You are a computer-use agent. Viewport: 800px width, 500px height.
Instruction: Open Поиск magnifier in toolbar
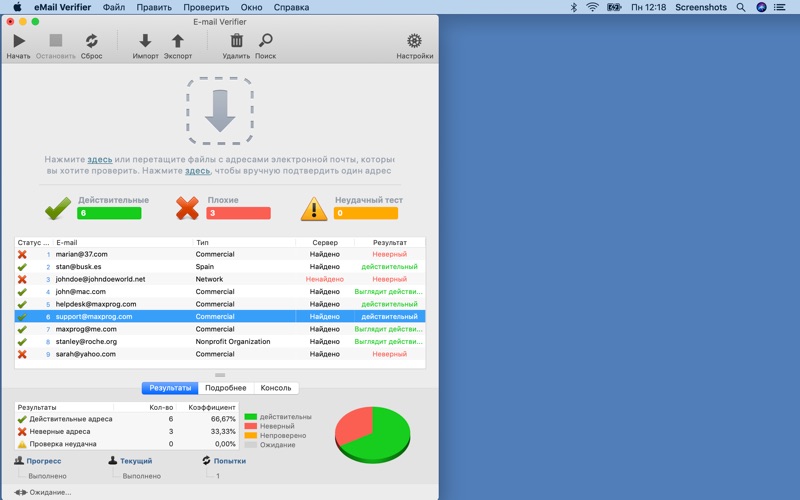point(266,40)
